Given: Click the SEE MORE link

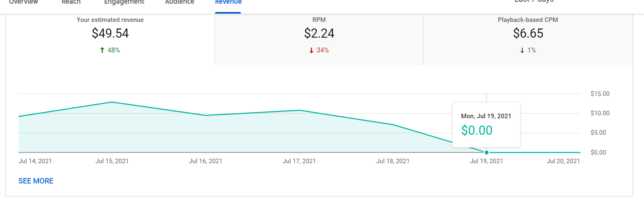Looking at the screenshot, I should tap(36, 181).
